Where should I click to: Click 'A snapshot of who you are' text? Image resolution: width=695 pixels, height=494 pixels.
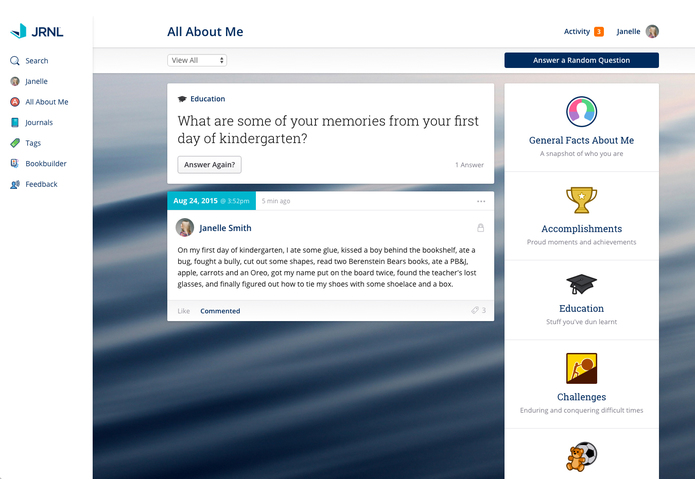(582, 154)
